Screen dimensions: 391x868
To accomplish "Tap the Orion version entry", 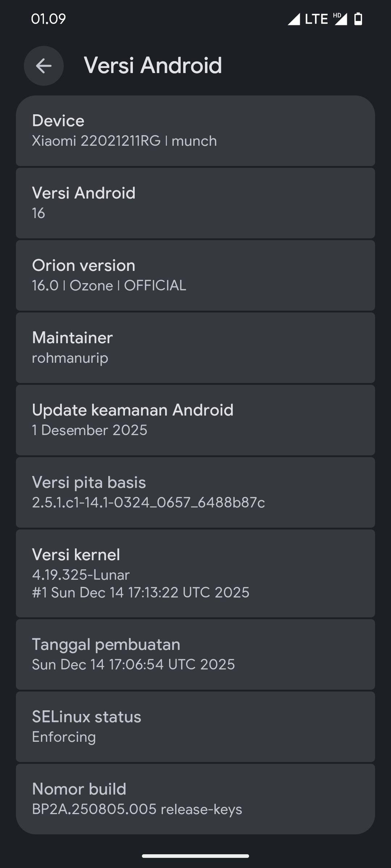I will 195,275.
